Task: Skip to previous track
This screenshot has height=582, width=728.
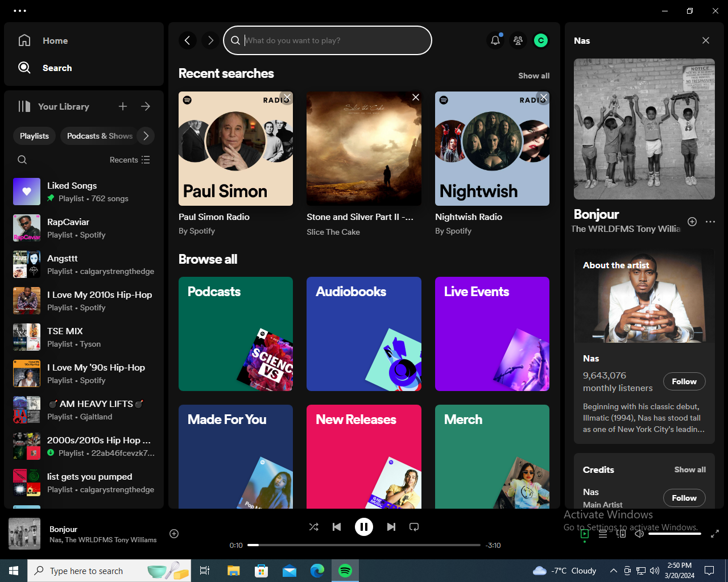Action: (337, 527)
